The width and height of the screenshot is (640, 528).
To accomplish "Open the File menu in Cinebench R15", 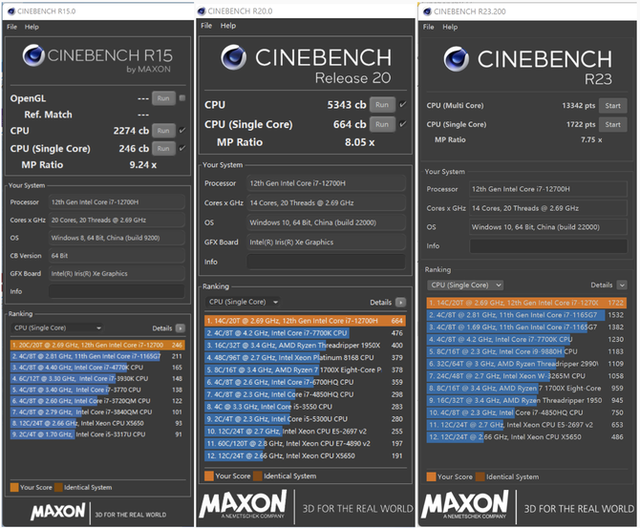I will tap(11, 26).
